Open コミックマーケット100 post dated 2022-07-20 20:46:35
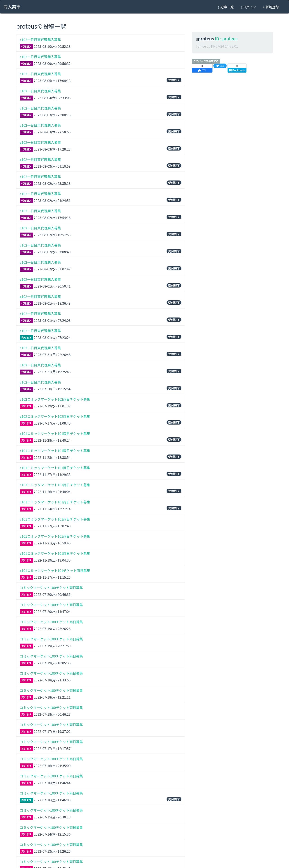The image size is (289, 868). (x=51, y=588)
